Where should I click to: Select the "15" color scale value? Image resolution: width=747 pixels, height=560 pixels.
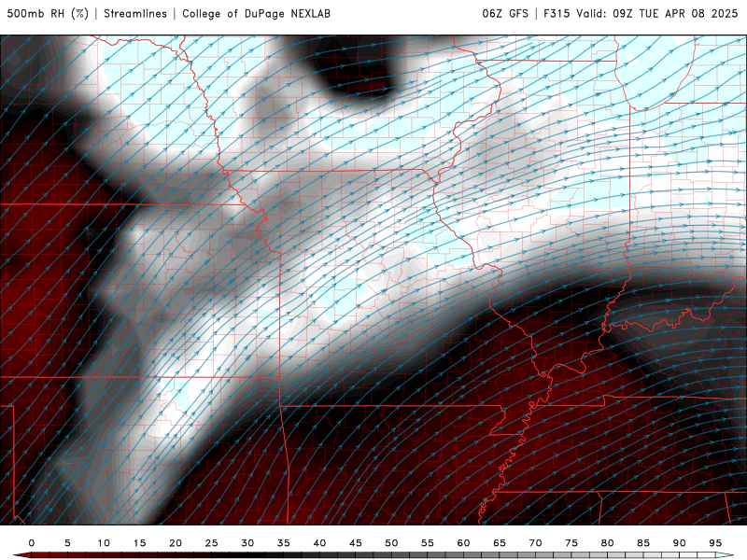pos(139,543)
